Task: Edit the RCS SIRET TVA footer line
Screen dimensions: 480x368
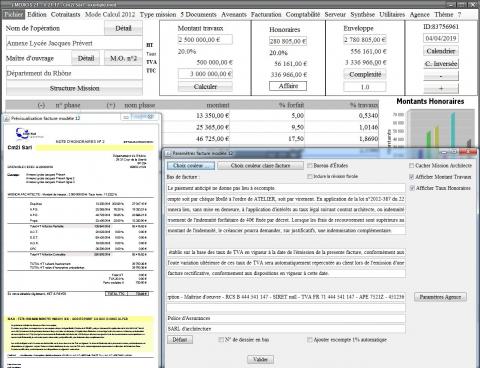Action: (x=286, y=297)
